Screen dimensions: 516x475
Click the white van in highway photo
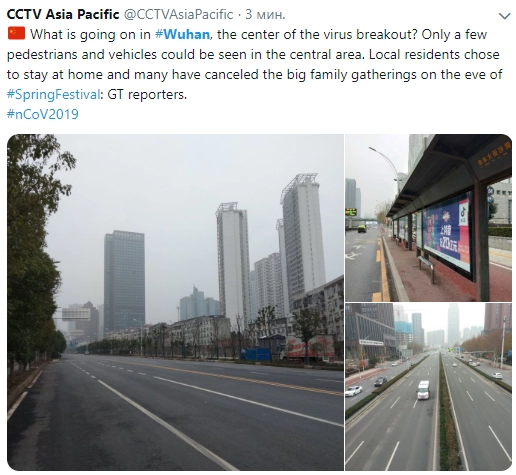click(x=423, y=389)
